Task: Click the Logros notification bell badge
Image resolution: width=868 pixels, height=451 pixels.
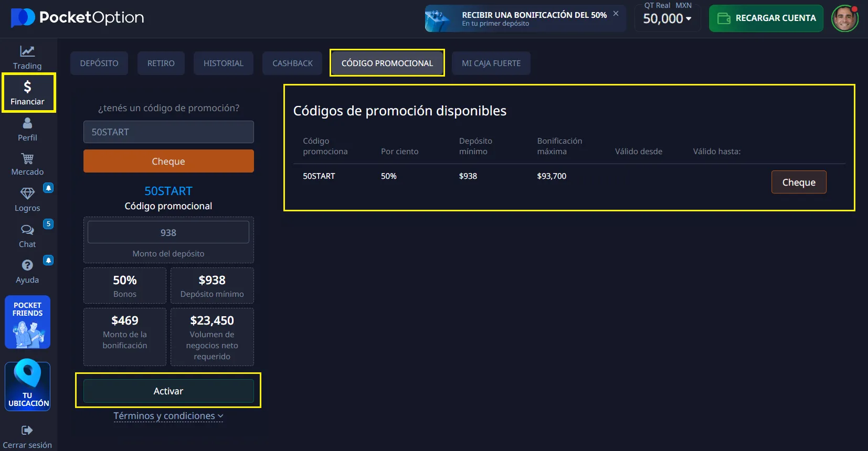Action: pyautogui.click(x=48, y=188)
